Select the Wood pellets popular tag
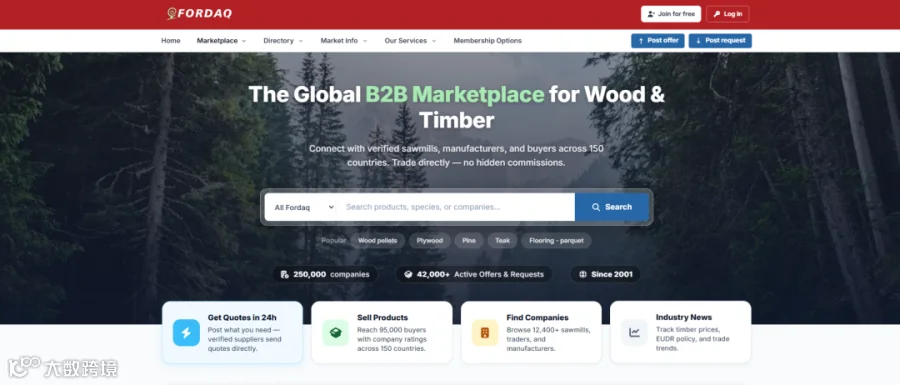The width and height of the screenshot is (900, 385). click(378, 240)
